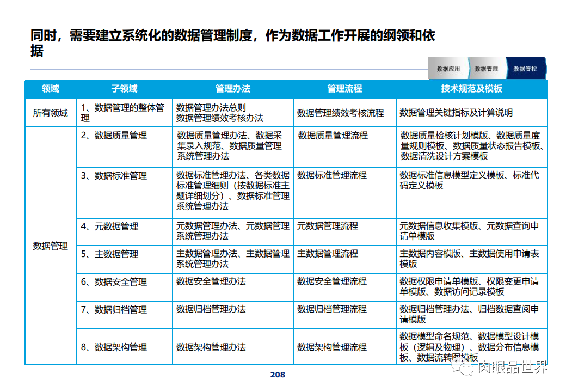566x392 pixels.
Task: Click the line 数据管理绩效考核办法
Action: (220, 118)
